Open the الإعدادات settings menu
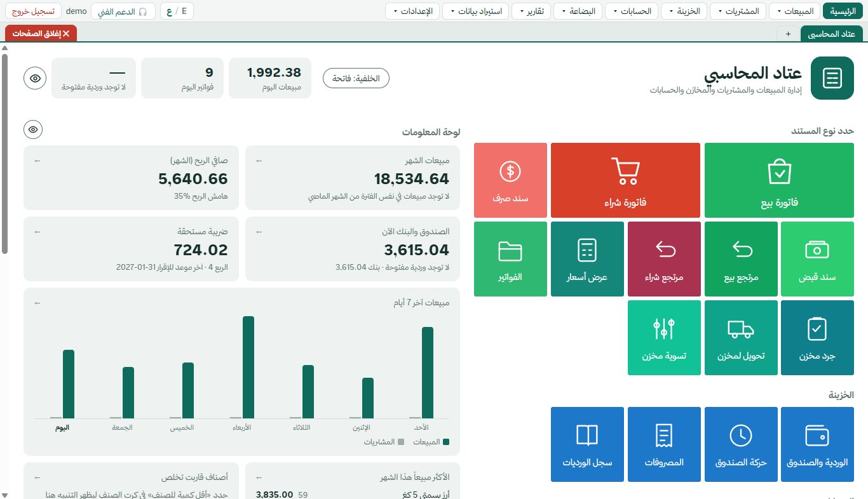This screenshot has height=499, width=868. [x=413, y=11]
